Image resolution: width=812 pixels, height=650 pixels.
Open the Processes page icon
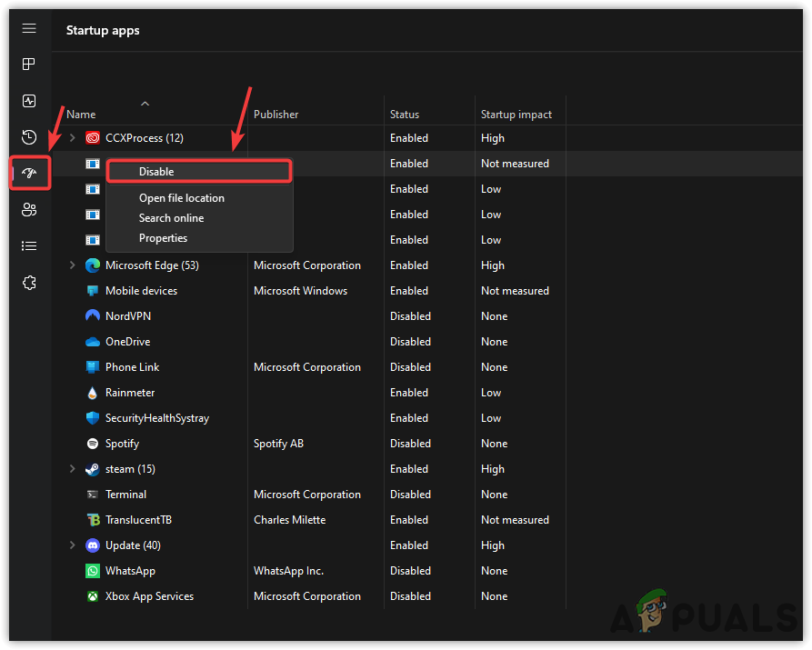(29, 65)
